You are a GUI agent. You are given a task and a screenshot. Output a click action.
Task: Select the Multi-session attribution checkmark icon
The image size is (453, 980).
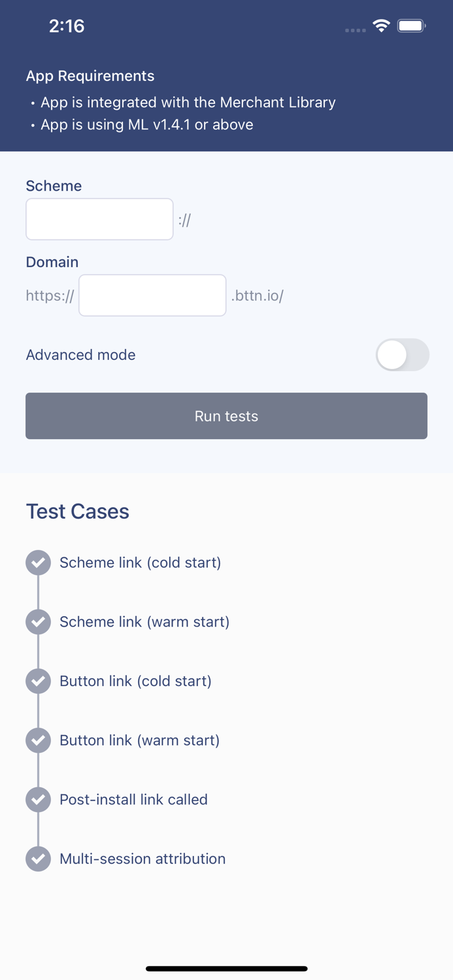[x=38, y=858]
